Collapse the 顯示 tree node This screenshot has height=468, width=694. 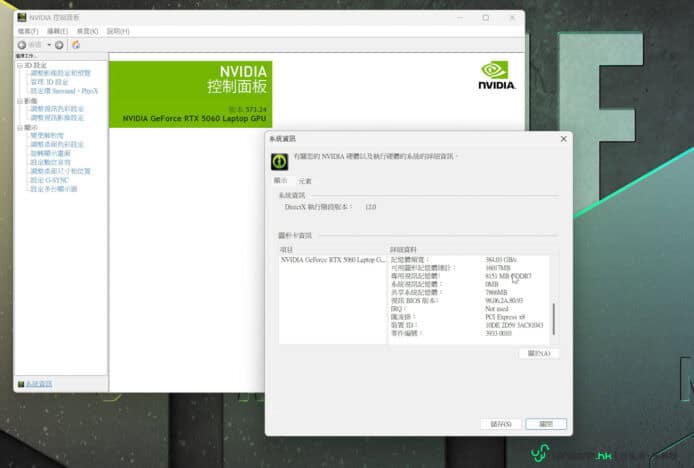pyautogui.click(x=18, y=127)
